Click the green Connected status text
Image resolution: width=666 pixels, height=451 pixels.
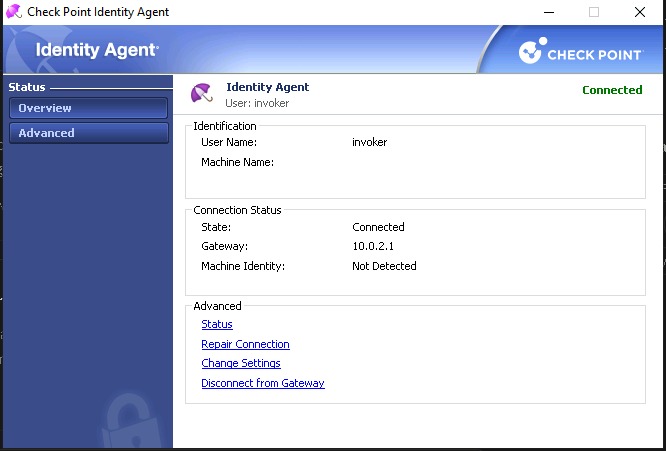(x=612, y=90)
